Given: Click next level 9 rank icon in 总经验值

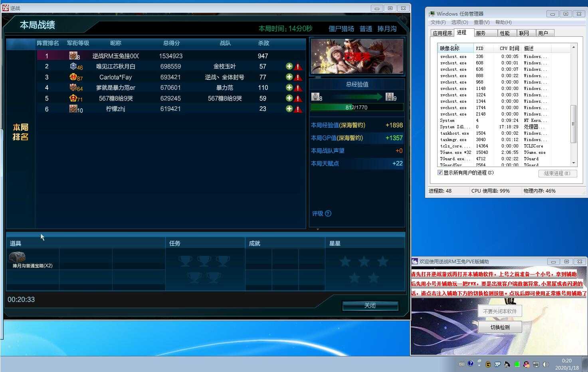Looking at the screenshot, I should coord(389,96).
